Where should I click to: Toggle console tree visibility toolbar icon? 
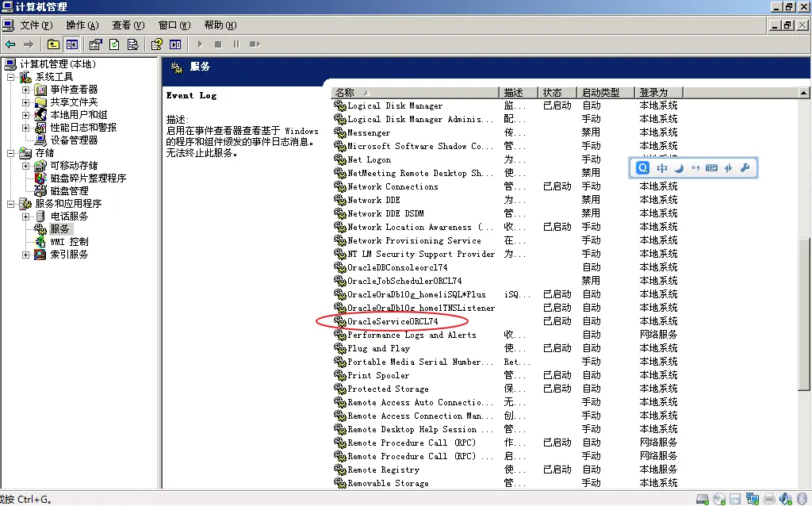71,44
